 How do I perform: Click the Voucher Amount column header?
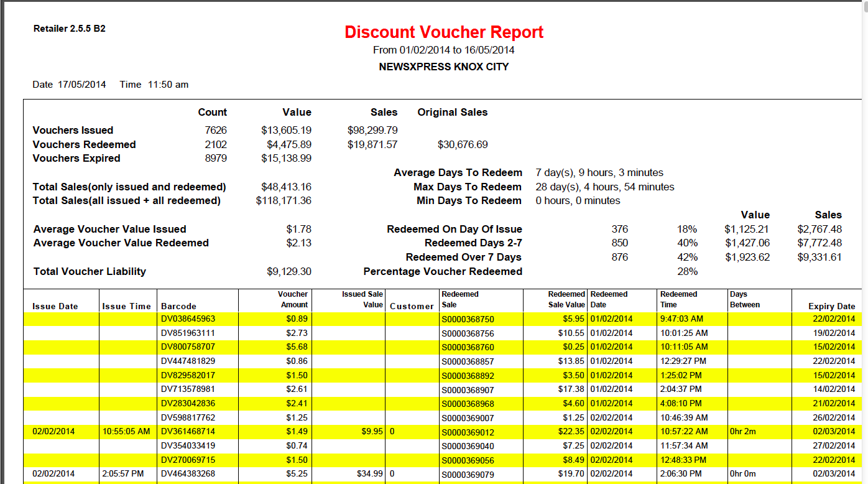[293, 299]
